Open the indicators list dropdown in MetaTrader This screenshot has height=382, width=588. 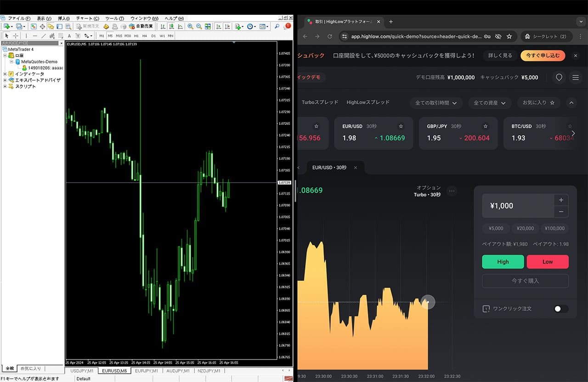coord(239,26)
